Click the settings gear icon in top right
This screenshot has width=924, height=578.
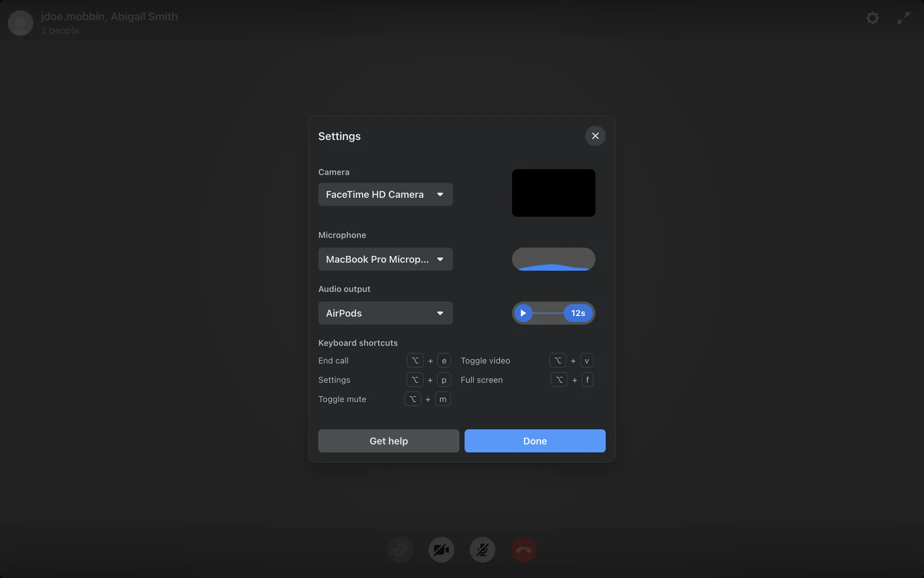tap(873, 18)
